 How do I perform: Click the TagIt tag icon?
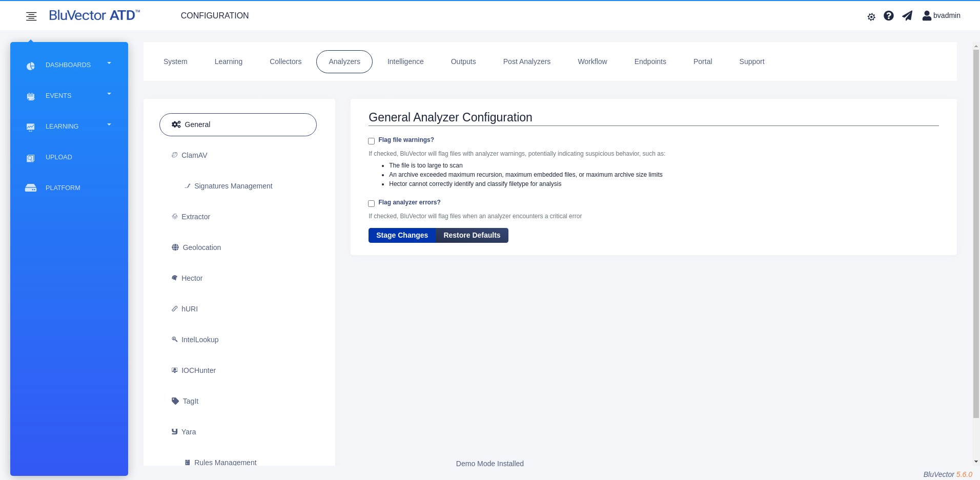point(175,401)
